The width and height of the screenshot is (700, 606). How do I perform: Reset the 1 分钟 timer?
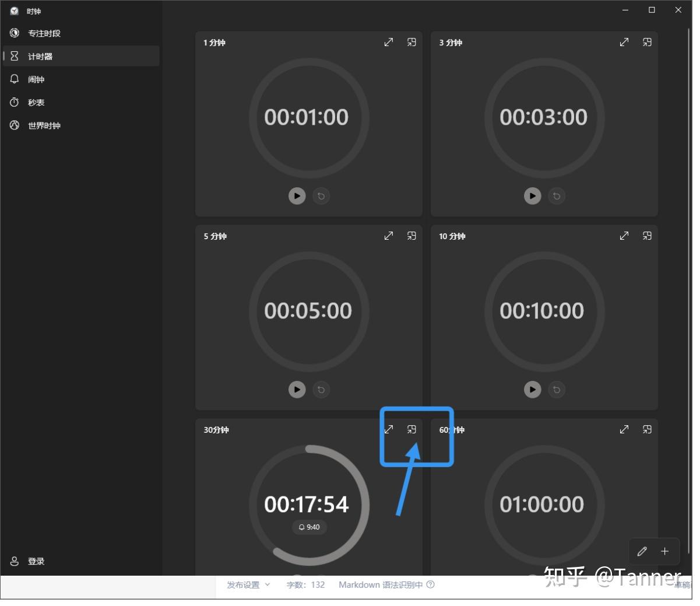click(321, 196)
